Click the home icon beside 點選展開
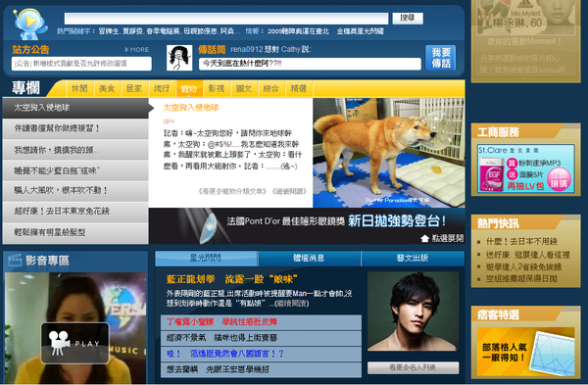The height and width of the screenshot is (385, 588). coord(424,238)
